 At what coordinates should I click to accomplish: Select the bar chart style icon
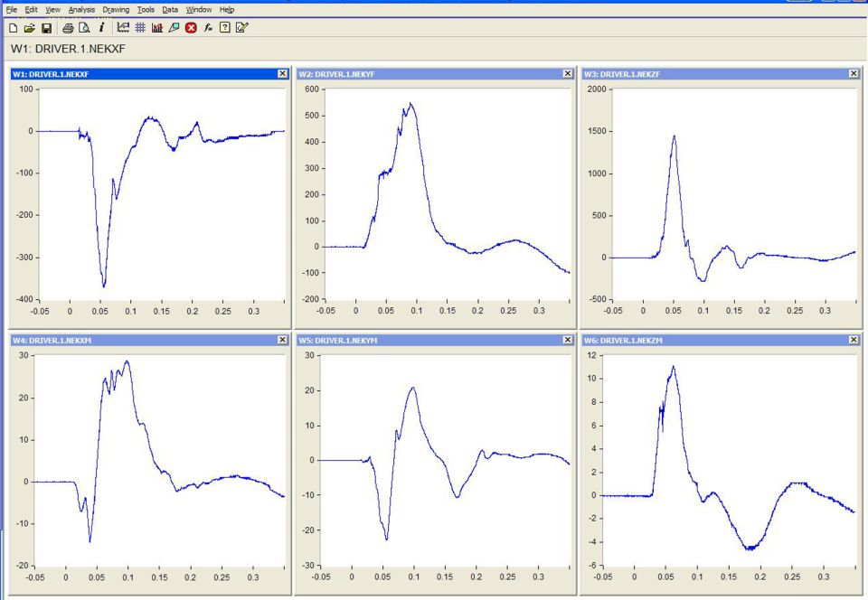click(x=157, y=28)
